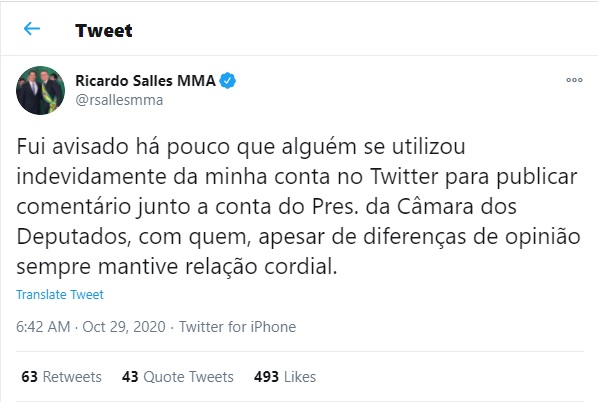Click the final line 'sempre mantive relação cordial.'
This screenshot has width=598, height=402.
pyautogui.click(x=177, y=266)
